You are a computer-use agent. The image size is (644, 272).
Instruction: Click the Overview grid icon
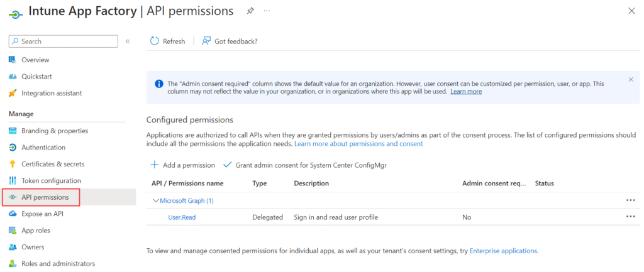(x=13, y=60)
